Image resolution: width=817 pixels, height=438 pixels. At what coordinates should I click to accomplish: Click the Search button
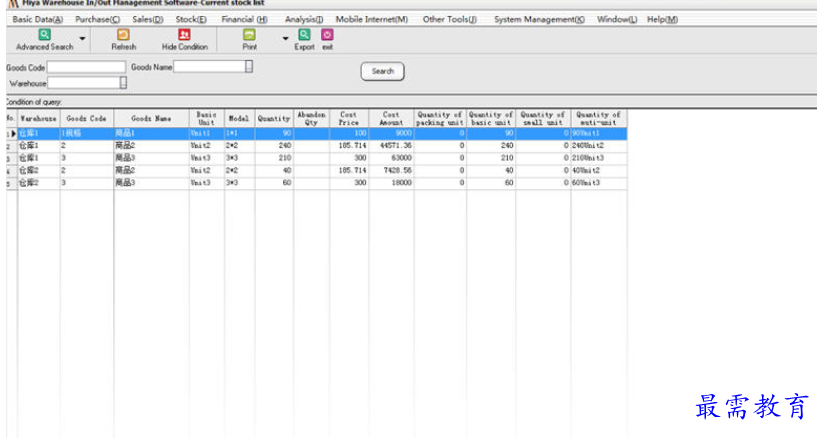click(x=382, y=71)
